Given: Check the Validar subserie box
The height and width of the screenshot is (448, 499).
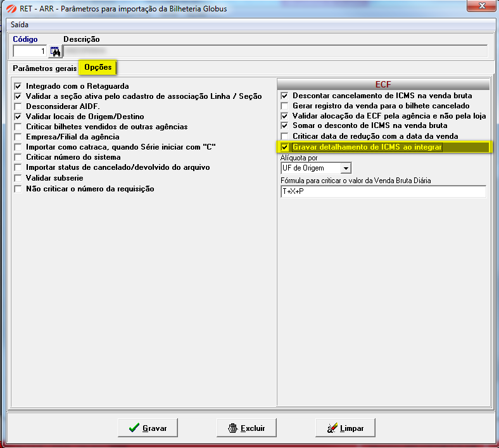Looking at the screenshot, I should coord(18,178).
